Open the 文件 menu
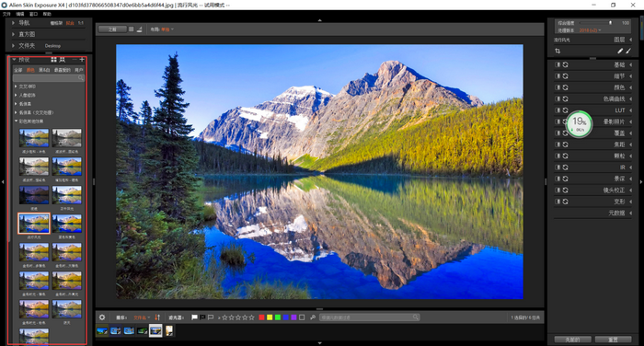This screenshot has height=346, width=644. click(6, 14)
